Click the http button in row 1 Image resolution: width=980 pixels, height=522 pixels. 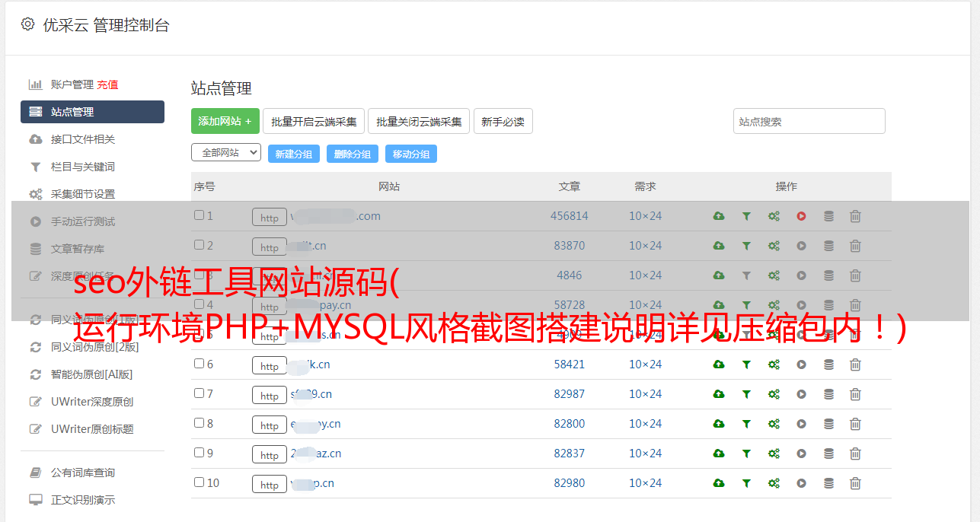tap(270, 218)
